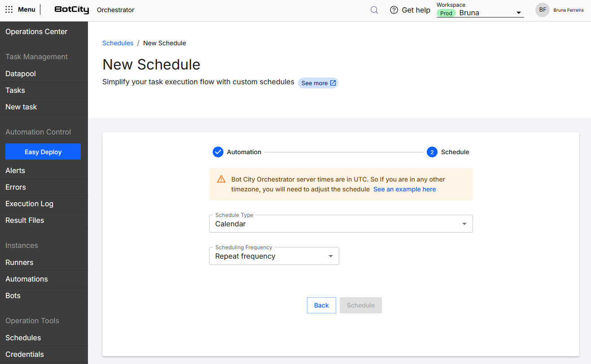Open Schedules in the sidebar

coord(44,338)
